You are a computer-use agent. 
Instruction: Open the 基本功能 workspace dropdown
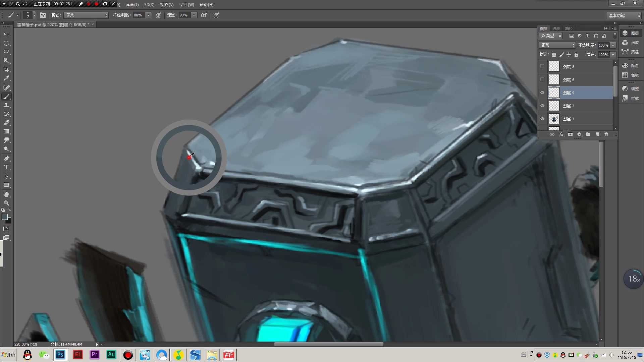624,15
